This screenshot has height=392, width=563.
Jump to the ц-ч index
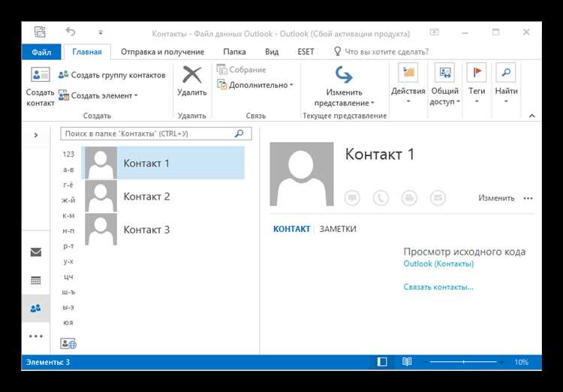click(68, 276)
